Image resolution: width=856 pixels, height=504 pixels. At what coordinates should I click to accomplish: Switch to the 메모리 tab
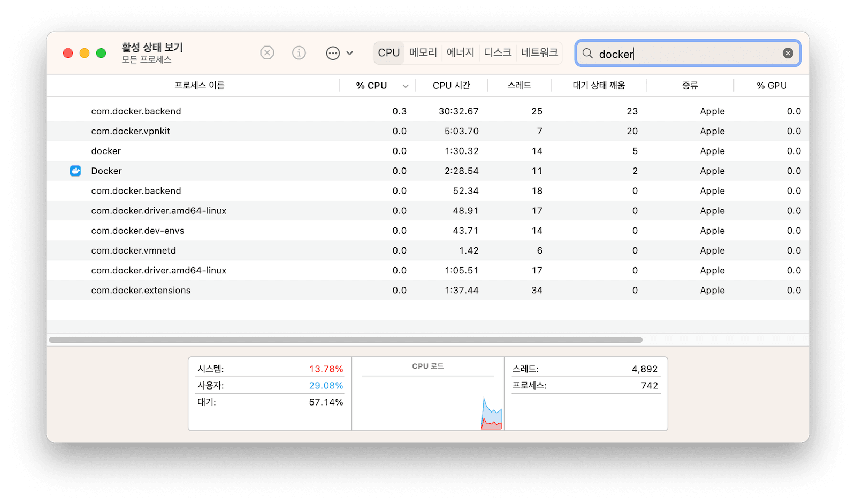click(423, 52)
